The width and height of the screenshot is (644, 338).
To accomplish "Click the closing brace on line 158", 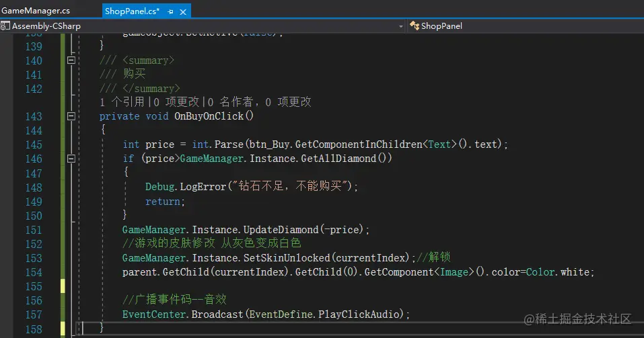I will pyautogui.click(x=102, y=327).
